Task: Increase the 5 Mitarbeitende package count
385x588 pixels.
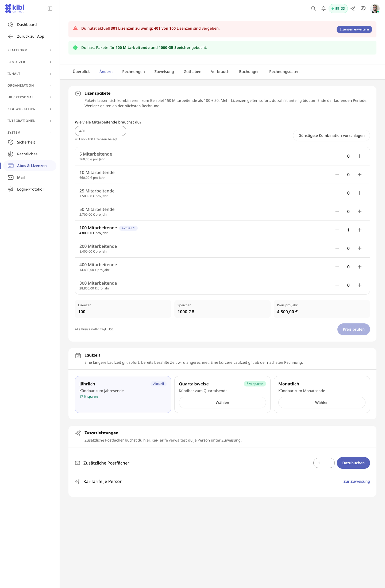Action: pos(360,156)
